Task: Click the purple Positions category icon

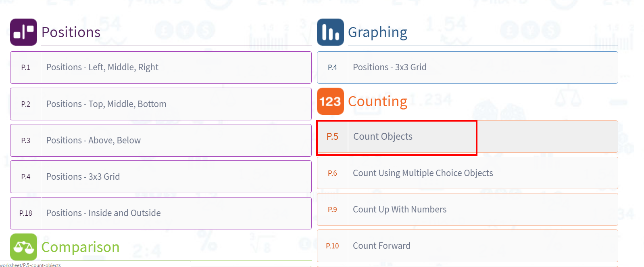Action: [23, 32]
